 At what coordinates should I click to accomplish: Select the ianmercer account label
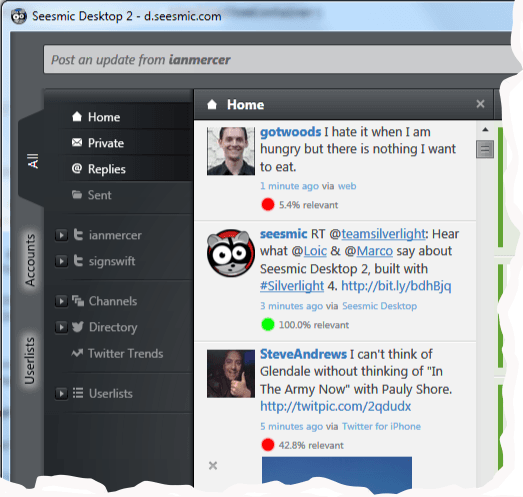click(x=115, y=235)
